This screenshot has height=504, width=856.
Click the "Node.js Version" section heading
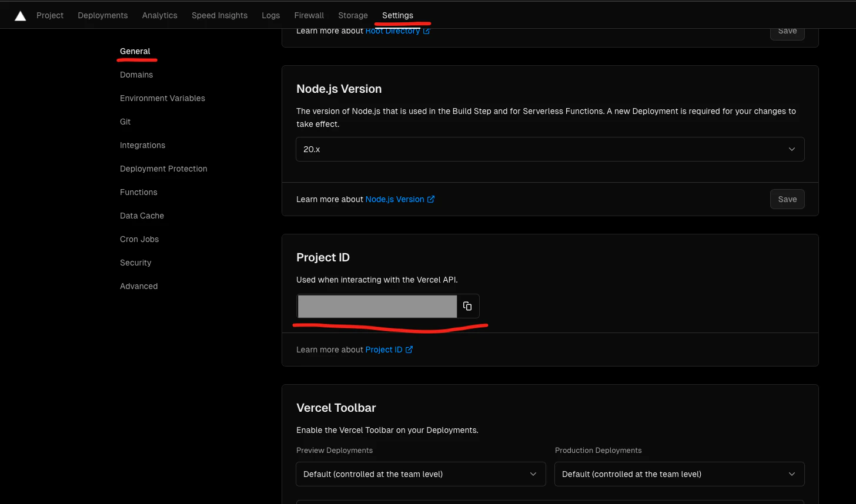pos(339,89)
